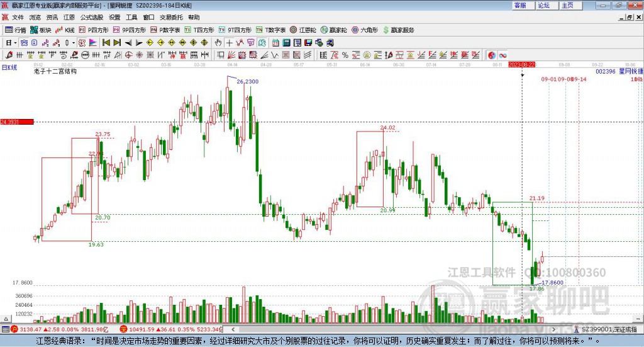Collapse the volume panel with the triangle button
The height and width of the screenshot is (347, 644).
click(6, 319)
